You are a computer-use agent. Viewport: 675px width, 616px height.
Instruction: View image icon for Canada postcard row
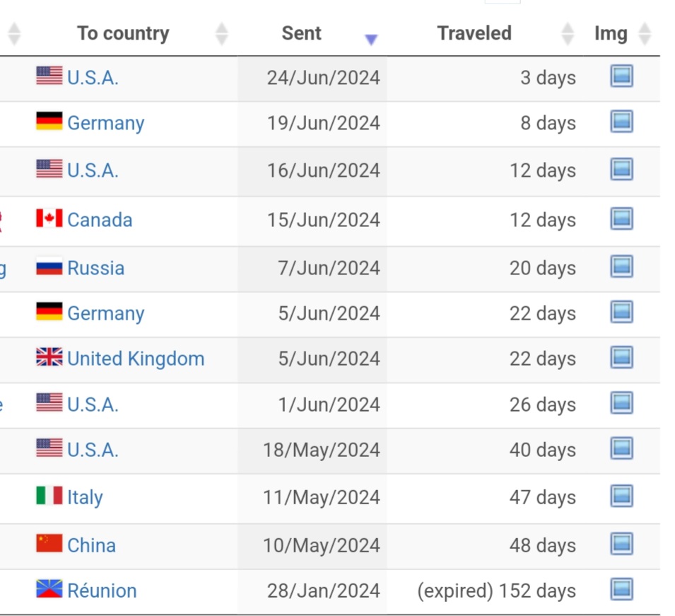pos(621,219)
